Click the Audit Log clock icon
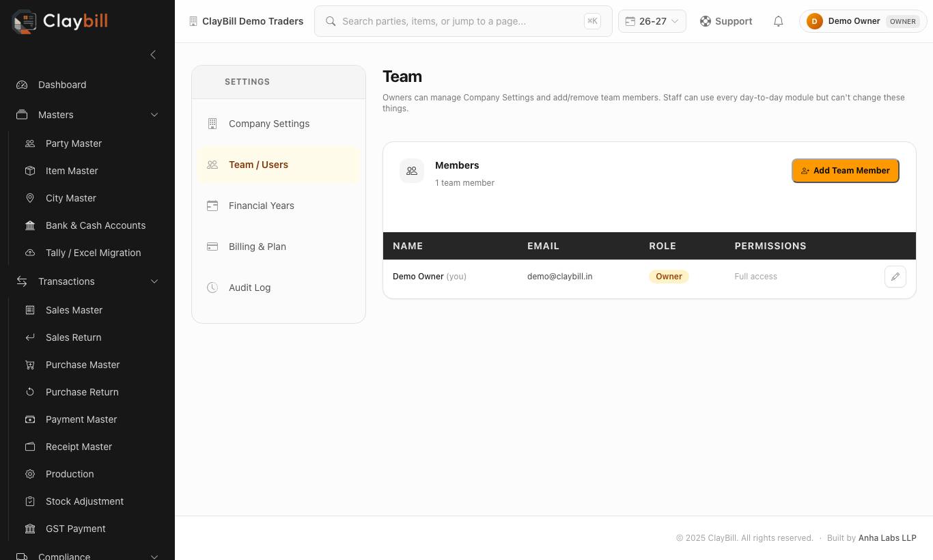 coord(212,288)
